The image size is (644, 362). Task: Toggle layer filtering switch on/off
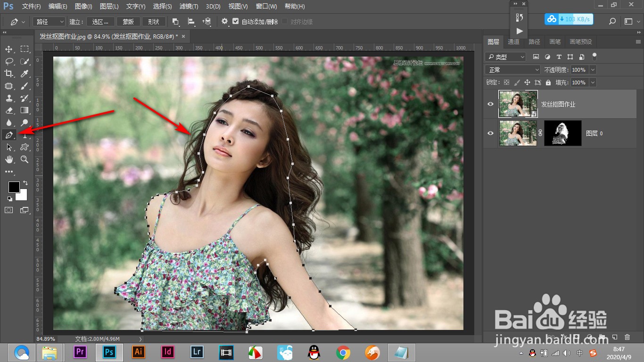[594, 56]
